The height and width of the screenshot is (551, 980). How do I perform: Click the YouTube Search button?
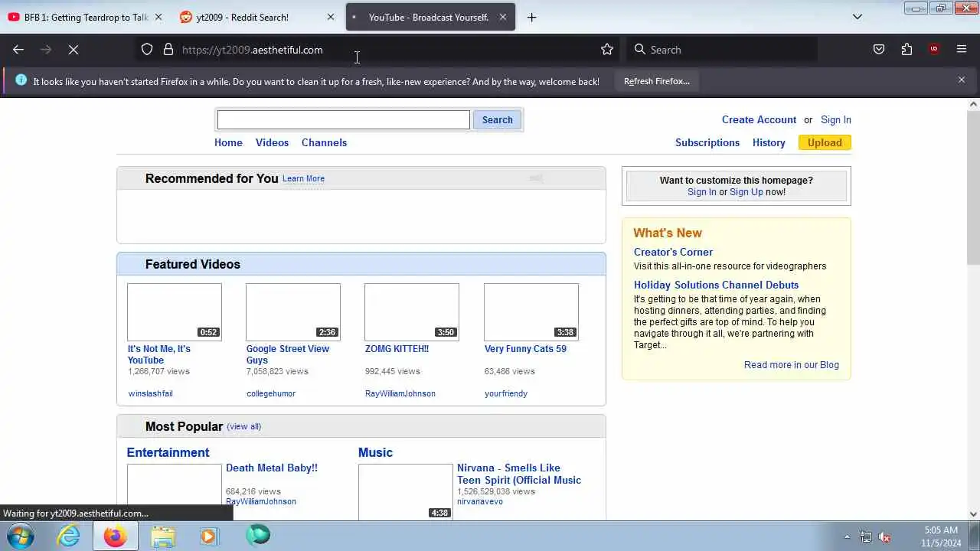click(x=498, y=119)
